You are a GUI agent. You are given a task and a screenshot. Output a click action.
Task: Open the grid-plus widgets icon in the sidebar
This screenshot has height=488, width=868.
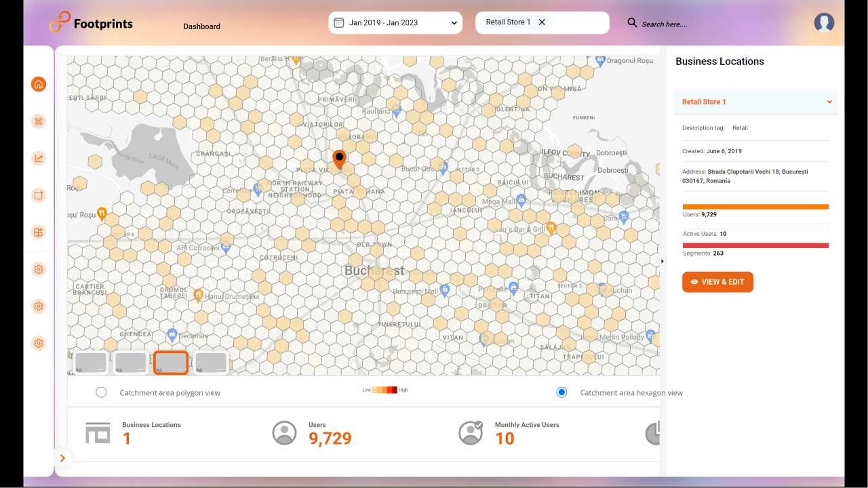pyautogui.click(x=39, y=232)
